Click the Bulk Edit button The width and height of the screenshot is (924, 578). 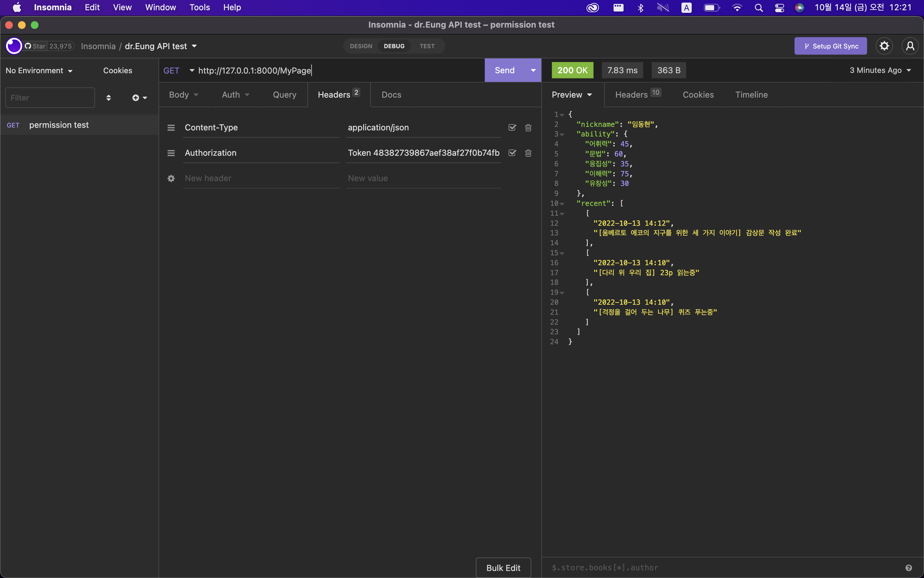tap(503, 568)
